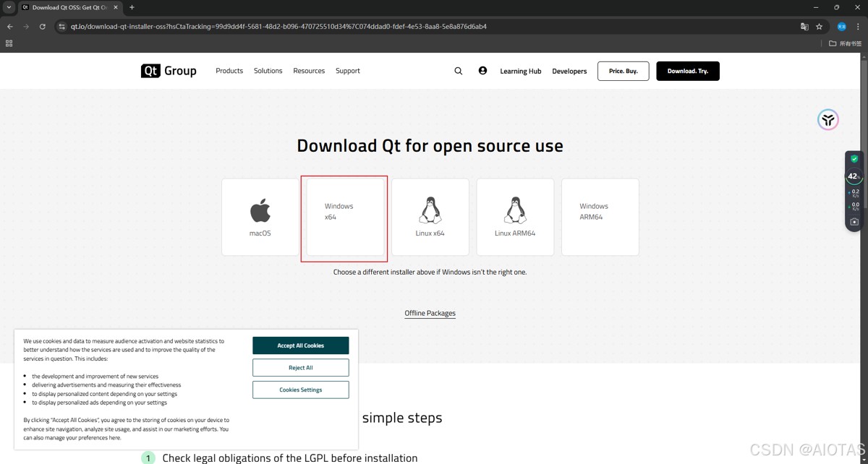Click the Qt Group logo
This screenshot has height=464, width=868.
point(169,71)
